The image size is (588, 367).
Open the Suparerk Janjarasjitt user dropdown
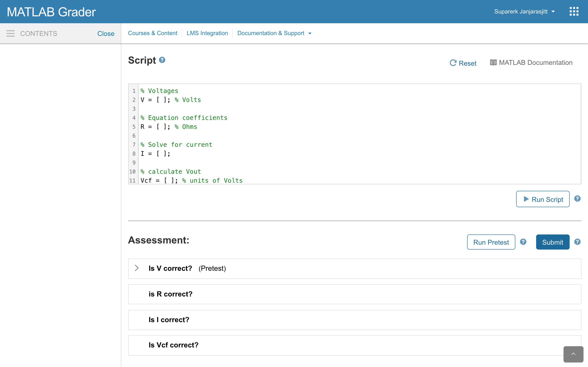[524, 11]
